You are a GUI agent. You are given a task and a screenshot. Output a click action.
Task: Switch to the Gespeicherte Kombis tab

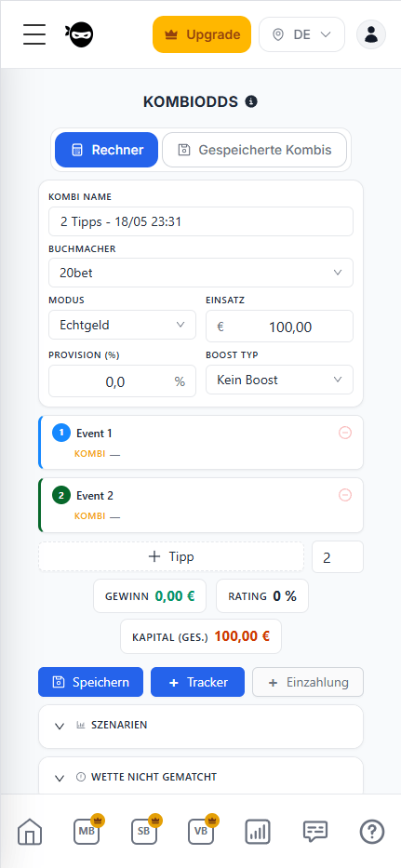click(255, 150)
